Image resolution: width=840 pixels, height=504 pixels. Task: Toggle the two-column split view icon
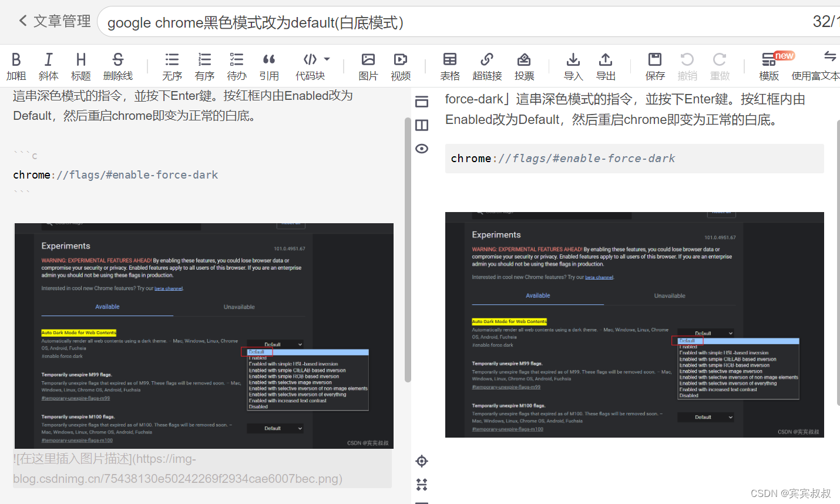pos(422,125)
